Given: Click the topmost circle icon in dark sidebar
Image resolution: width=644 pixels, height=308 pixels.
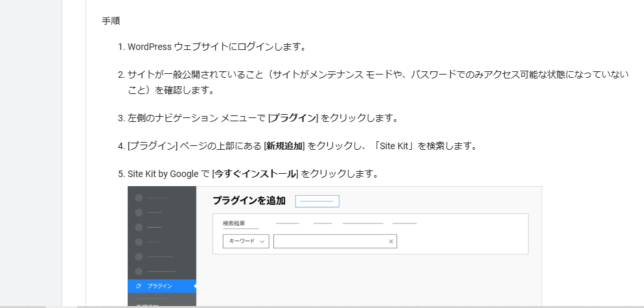Looking at the screenshot, I should (x=139, y=198).
